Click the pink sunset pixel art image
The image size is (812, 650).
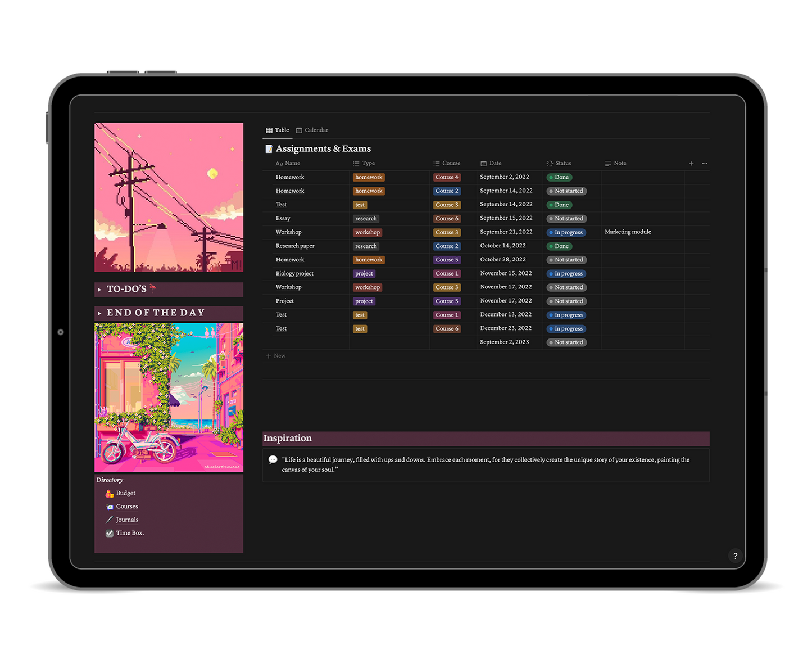pos(169,197)
